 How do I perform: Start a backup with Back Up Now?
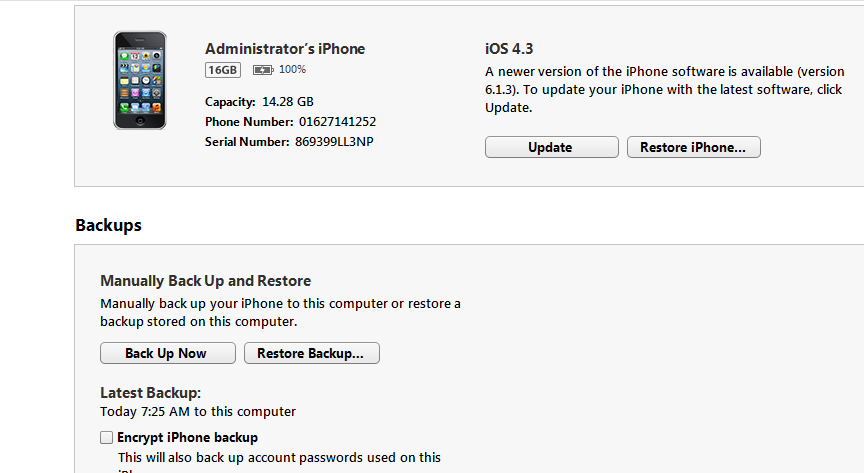click(x=167, y=353)
